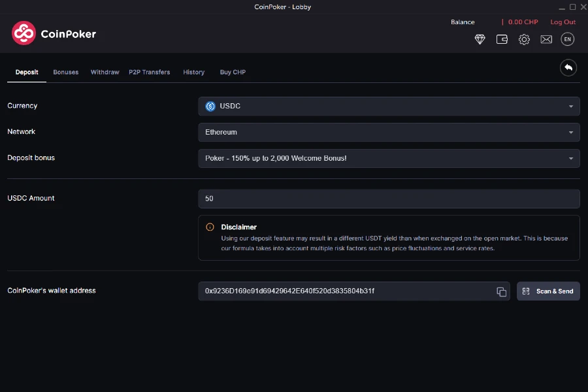Open the settings gear icon

pos(524,39)
